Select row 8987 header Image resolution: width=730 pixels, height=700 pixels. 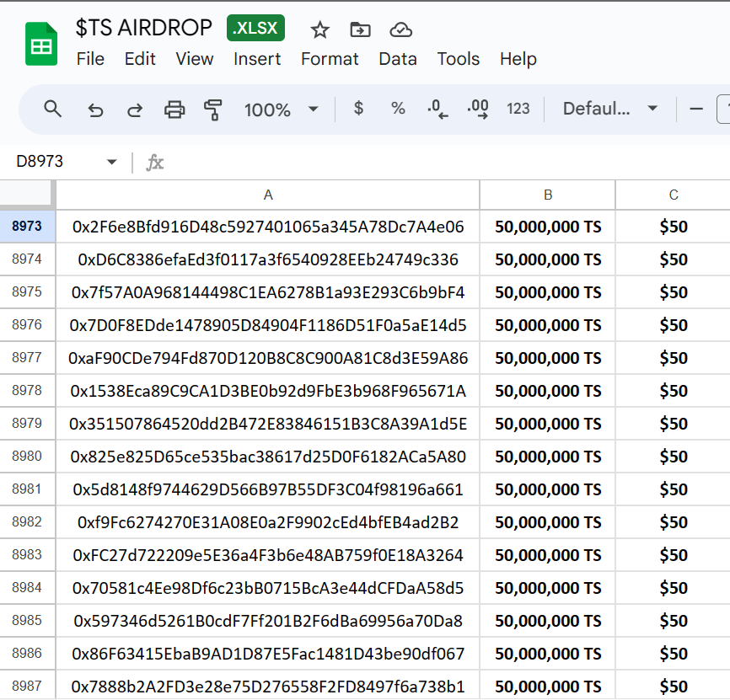point(27,686)
